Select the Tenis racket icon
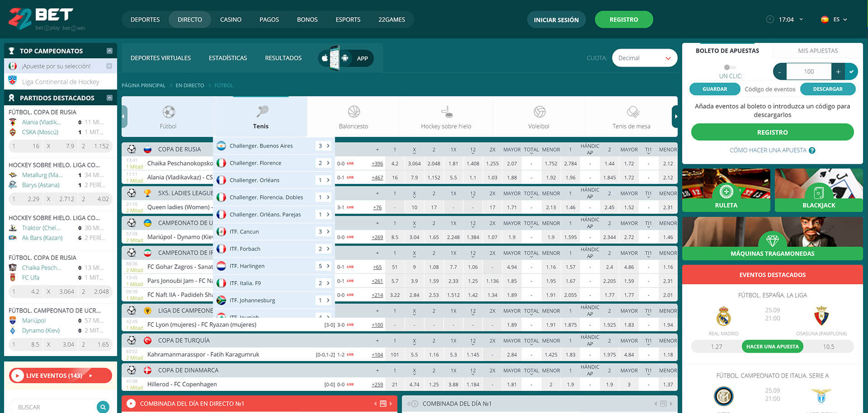The image size is (868, 413). coord(262,111)
